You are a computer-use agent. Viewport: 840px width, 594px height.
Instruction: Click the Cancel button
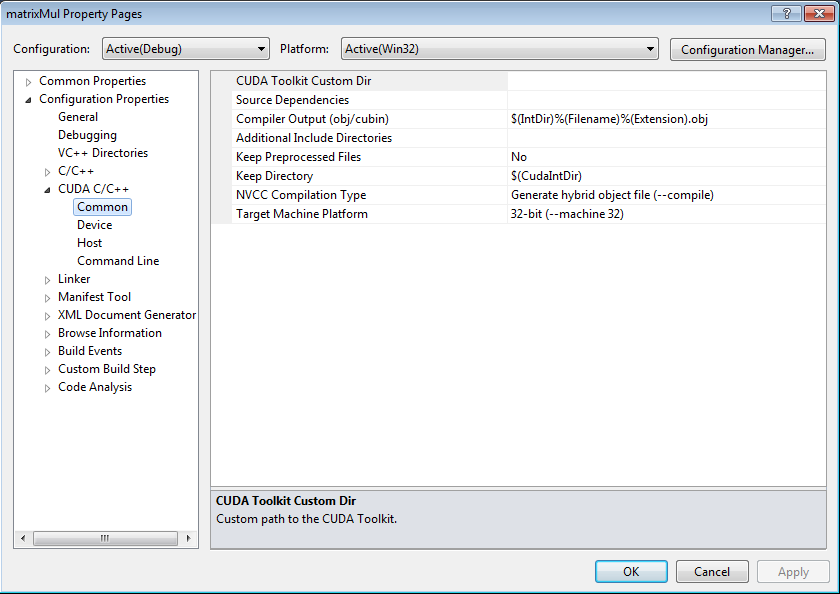(x=712, y=571)
